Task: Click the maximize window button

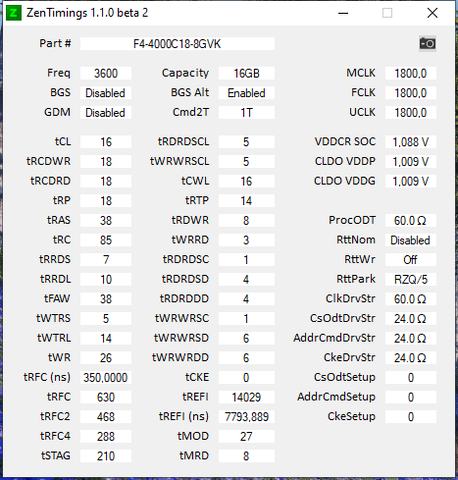Action: tap(387, 13)
